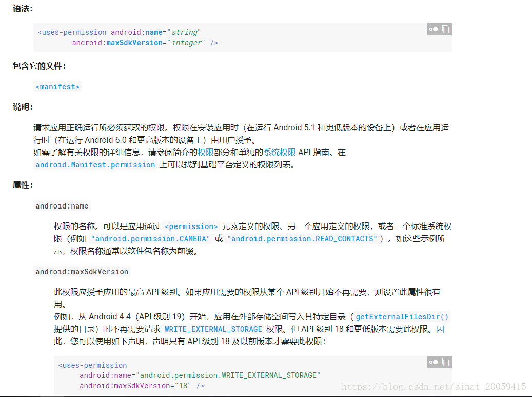Click "android.permission.READ_CONTACTS" link
The width and height of the screenshot is (532, 397).
coord(302,239)
